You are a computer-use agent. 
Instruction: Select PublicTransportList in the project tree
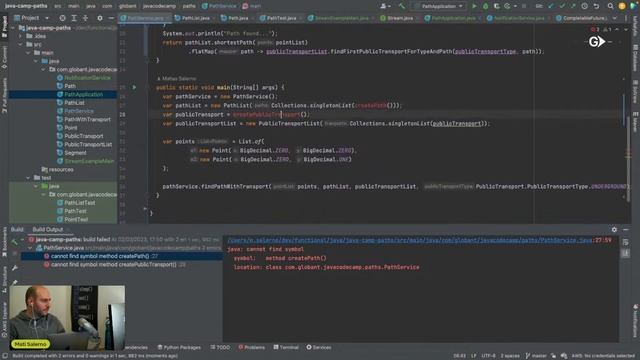coord(88,144)
